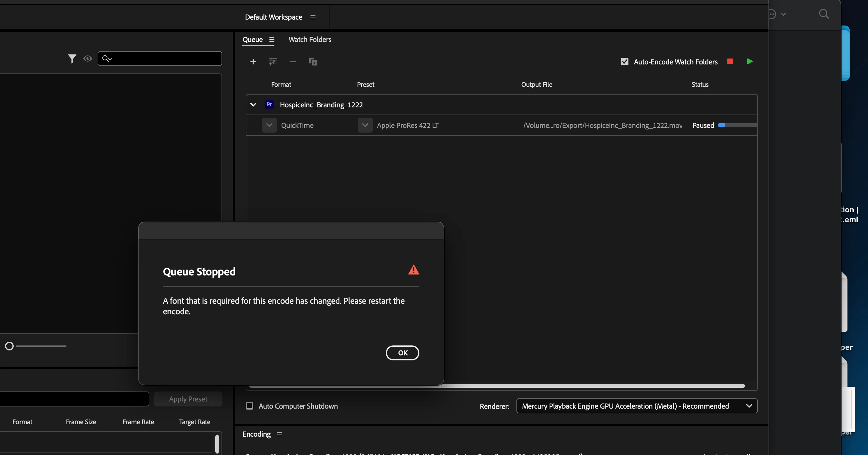This screenshot has height=455, width=868.
Task: Click the Remove minus icon in Queue
Action: click(x=293, y=62)
